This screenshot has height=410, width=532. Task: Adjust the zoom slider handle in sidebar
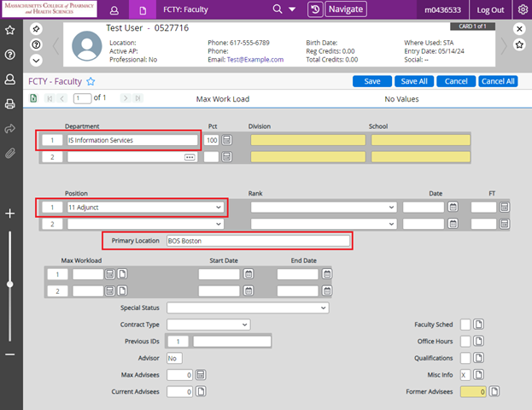(10, 284)
